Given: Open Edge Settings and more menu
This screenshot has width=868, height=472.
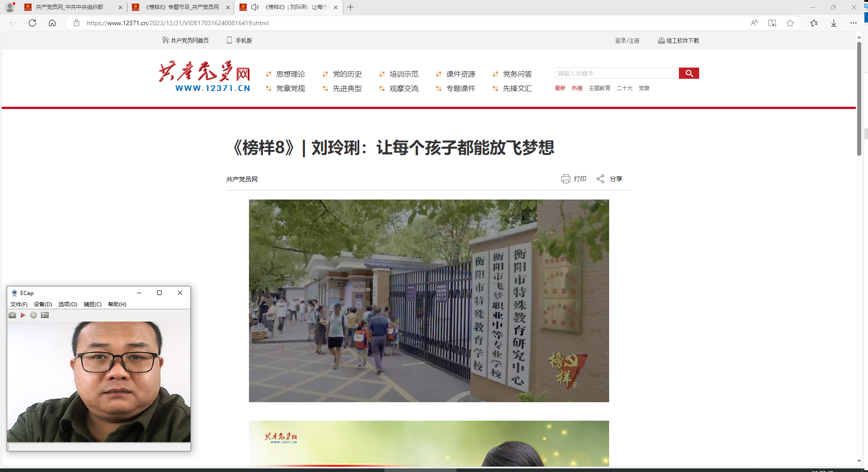Looking at the screenshot, I should pos(854,23).
